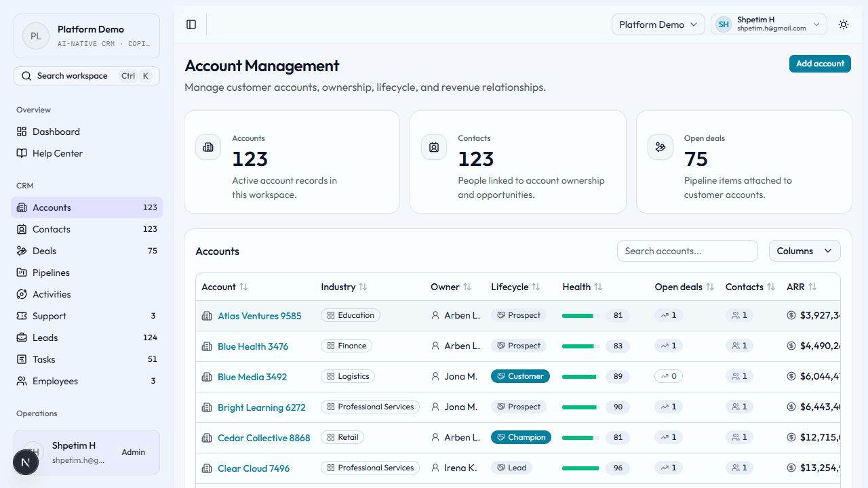Open the search magnifier in workspace search
The width and height of the screenshot is (868, 488).
pyautogui.click(x=26, y=75)
